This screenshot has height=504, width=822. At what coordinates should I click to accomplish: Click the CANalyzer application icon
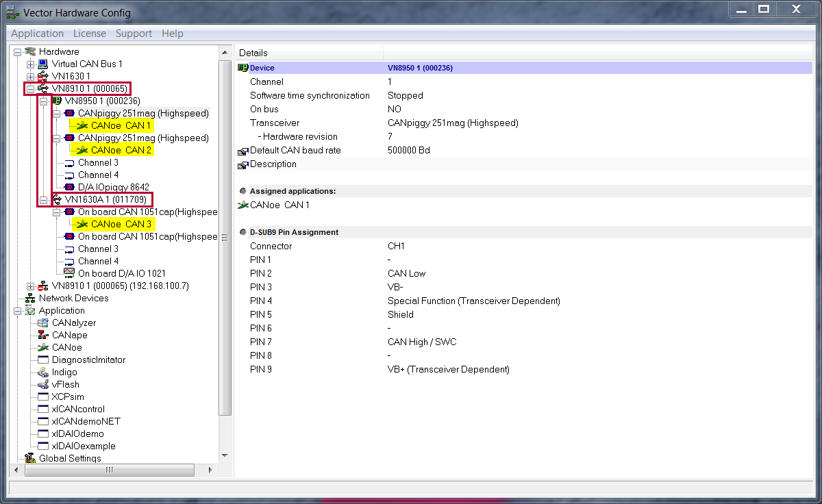click(43, 323)
